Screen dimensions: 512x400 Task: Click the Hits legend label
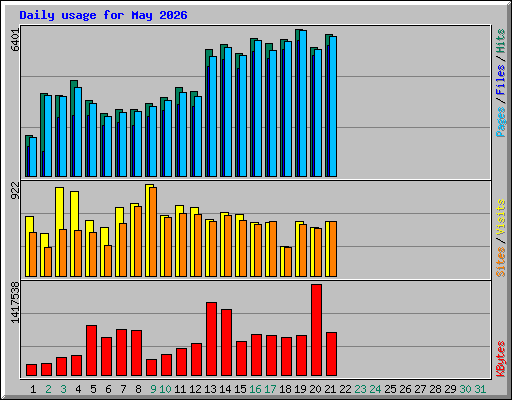click(x=500, y=41)
